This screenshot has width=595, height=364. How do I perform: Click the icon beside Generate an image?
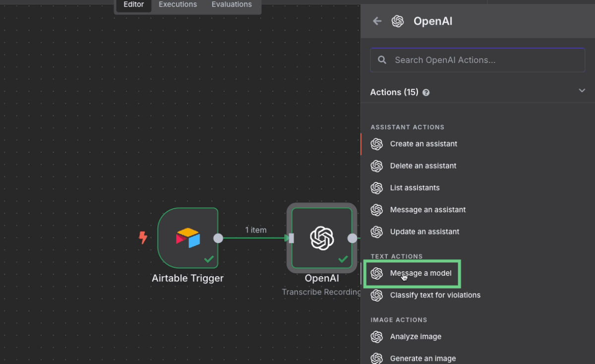coord(377,359)
